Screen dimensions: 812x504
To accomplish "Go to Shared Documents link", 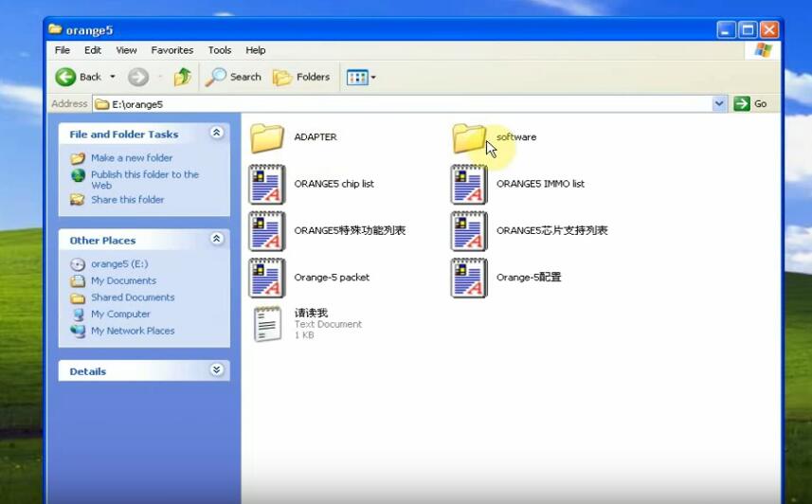I will coord(133,297).
